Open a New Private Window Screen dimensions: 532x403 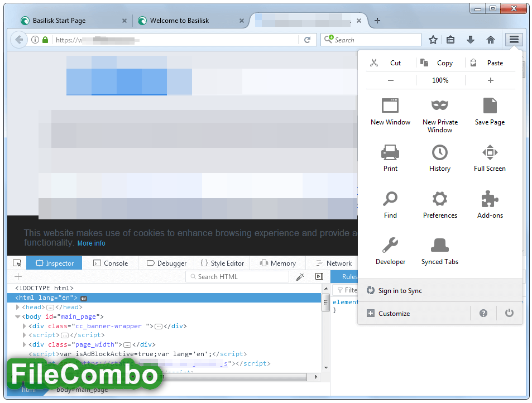point(440,116)
